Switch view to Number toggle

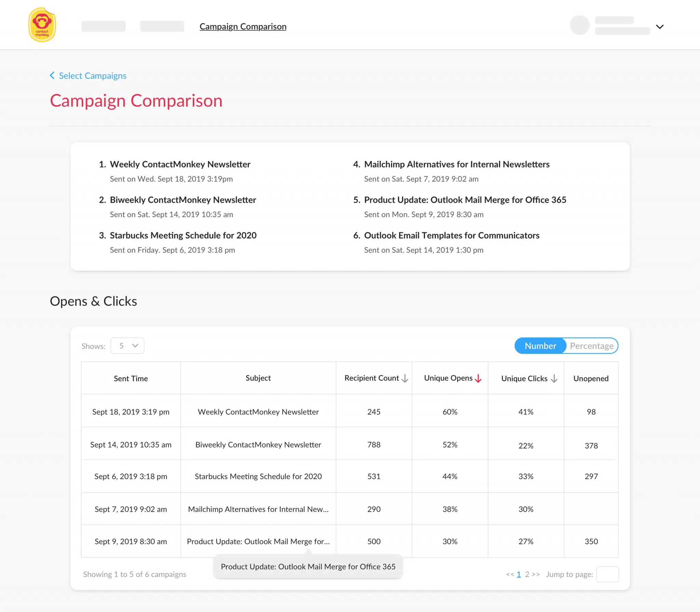click(540, 346)
